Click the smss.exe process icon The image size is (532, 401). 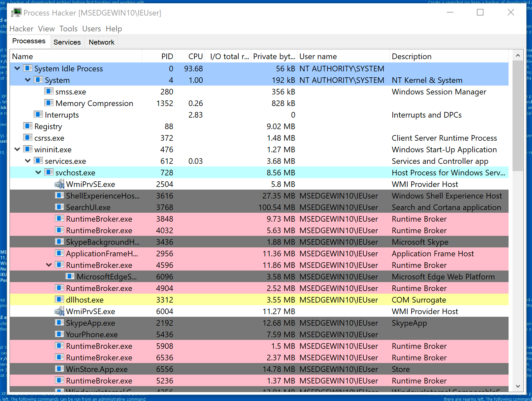(x=49, y=91)
